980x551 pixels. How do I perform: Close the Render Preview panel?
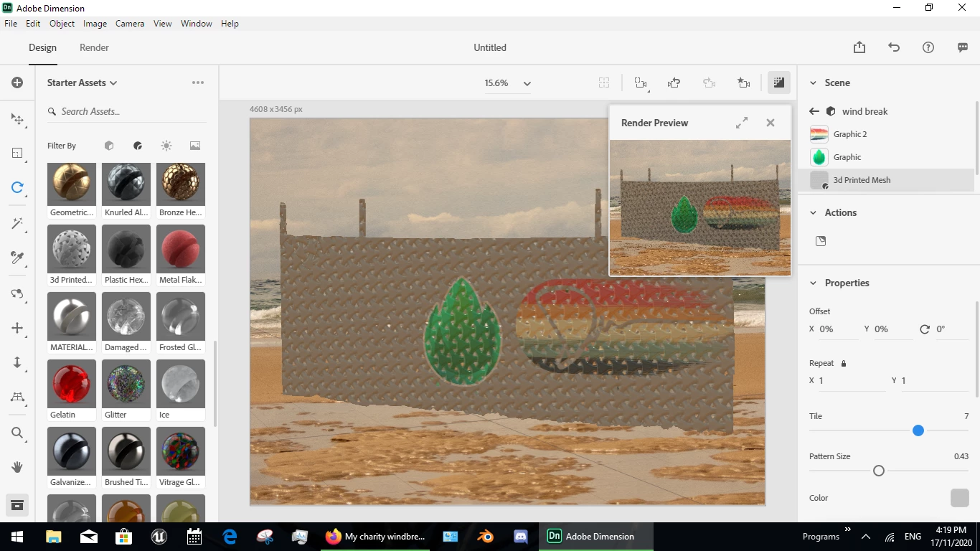(771, 123)
